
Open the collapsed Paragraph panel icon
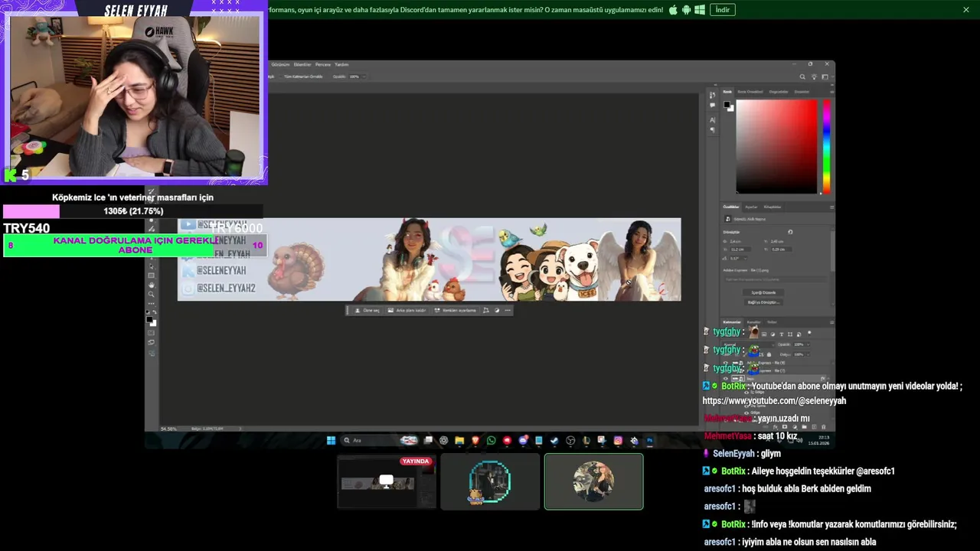click(x=712, y=129)
